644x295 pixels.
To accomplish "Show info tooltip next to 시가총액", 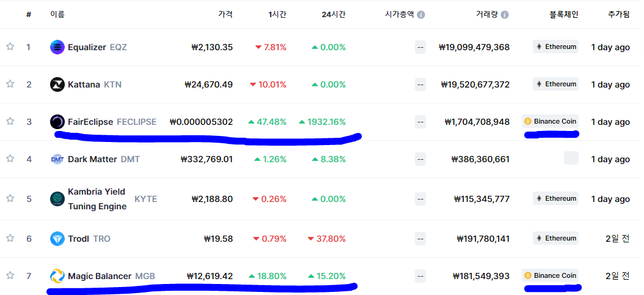I will (421, 15).
